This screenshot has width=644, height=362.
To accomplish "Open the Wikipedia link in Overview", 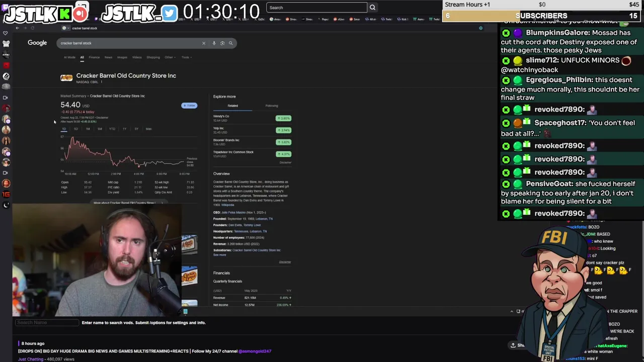I will click(227, 205).
